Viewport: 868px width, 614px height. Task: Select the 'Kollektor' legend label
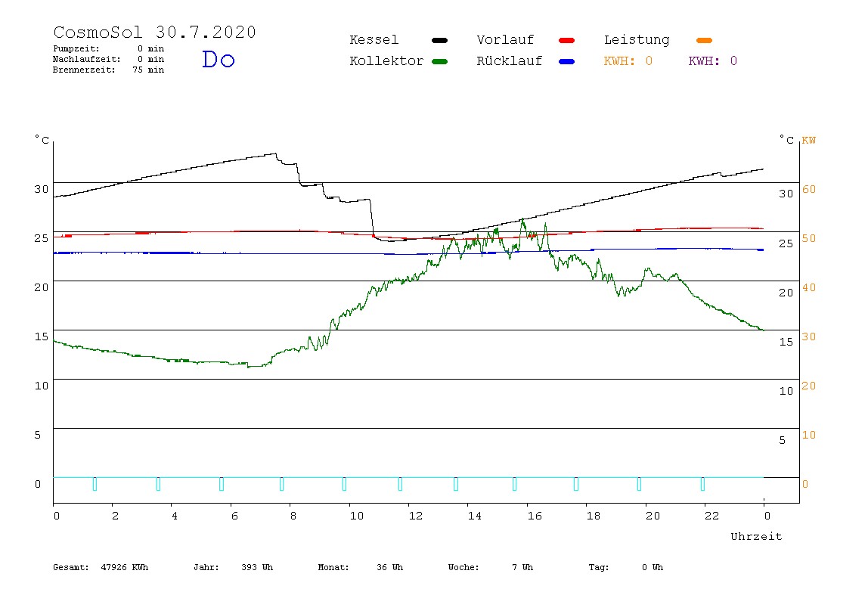tap(386, 61)
